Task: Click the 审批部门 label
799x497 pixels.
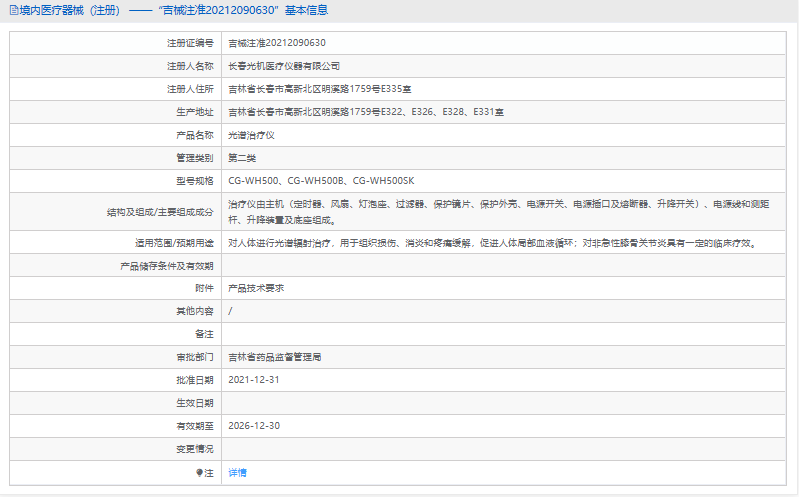Action: [x=195, y=357]
